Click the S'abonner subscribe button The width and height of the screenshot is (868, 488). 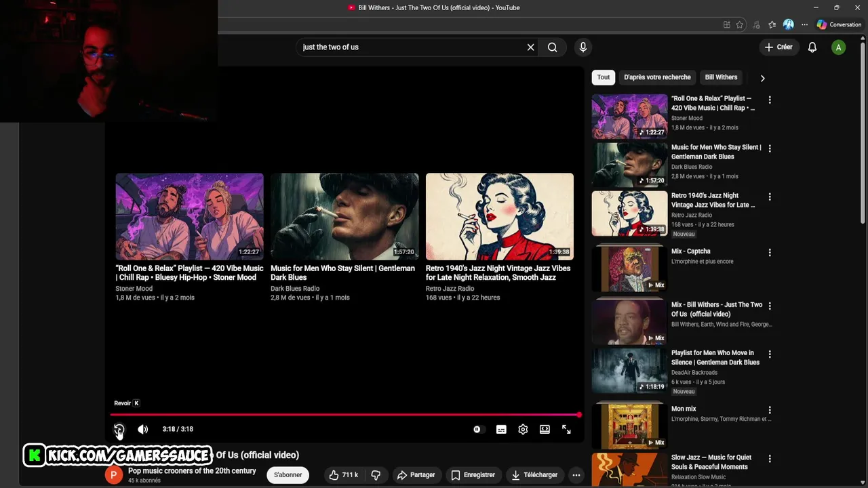tap(288, 475)
